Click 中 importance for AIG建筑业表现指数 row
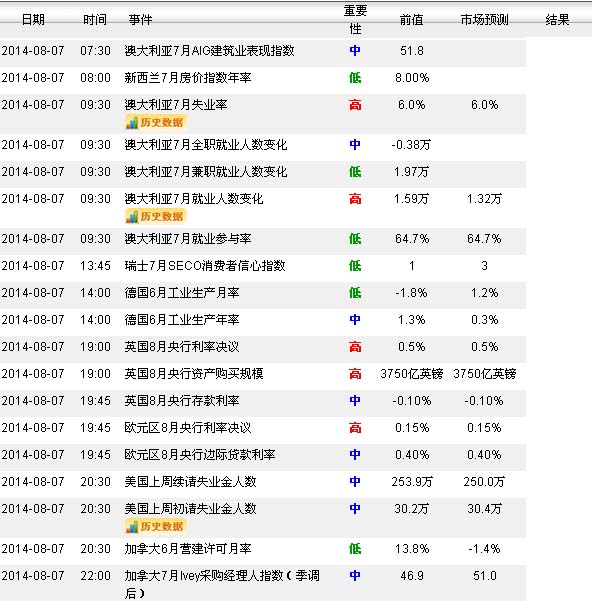This screenshot has height=601, width=592. [355, 51]
